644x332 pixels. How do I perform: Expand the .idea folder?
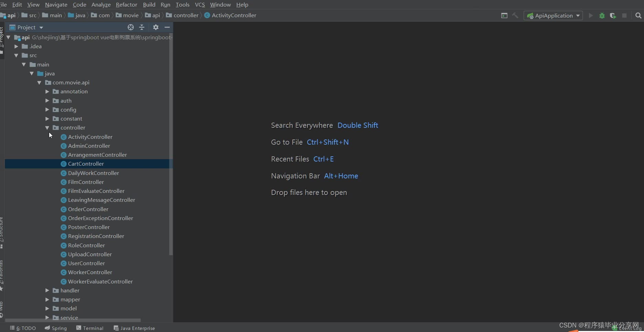coord(16,46)
